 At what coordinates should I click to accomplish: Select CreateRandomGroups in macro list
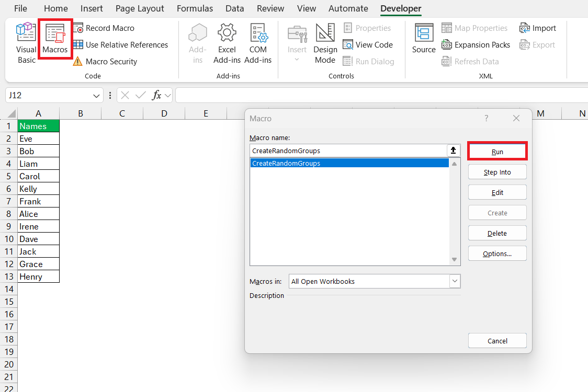click(x=349, y=163)
